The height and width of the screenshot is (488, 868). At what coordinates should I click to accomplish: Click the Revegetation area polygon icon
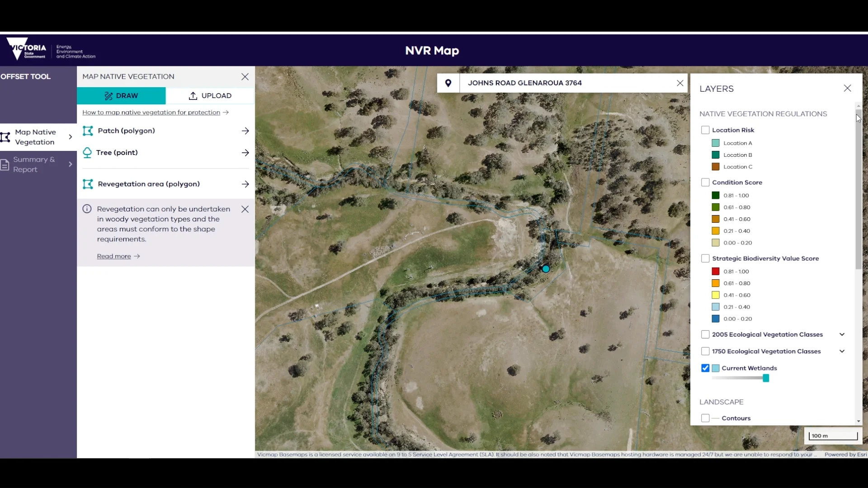point(88,184)
